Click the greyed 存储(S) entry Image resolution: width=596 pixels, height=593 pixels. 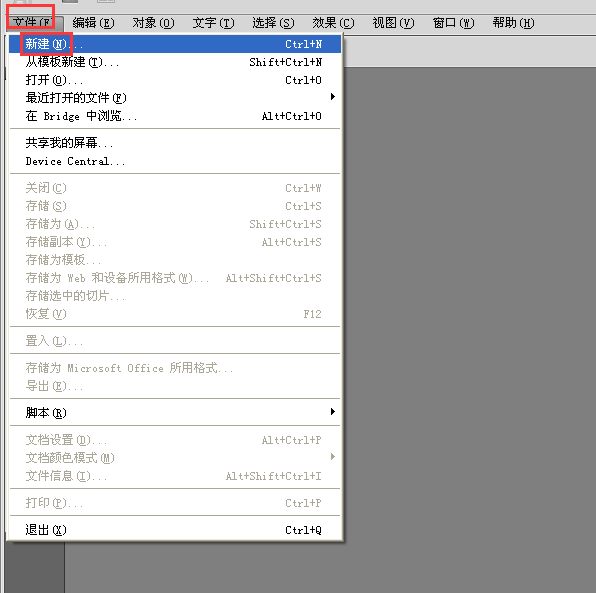[x=175, y=206]
